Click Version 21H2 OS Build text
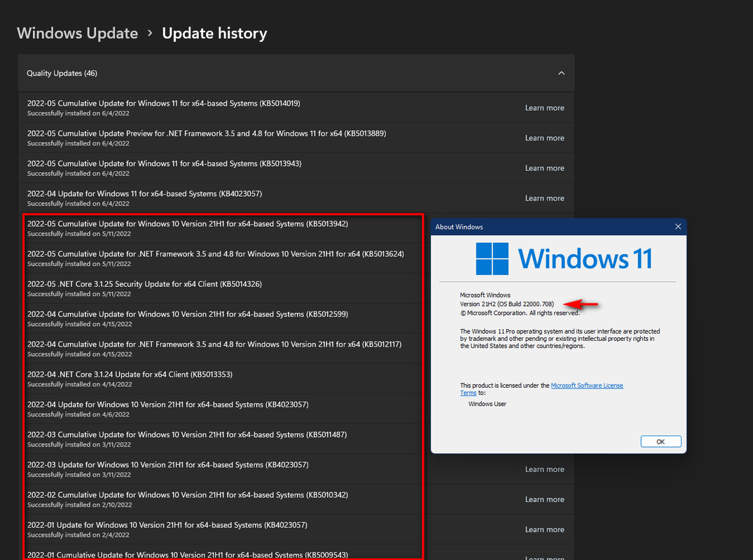This screenshot has height=560, width=753. point(506,304)
